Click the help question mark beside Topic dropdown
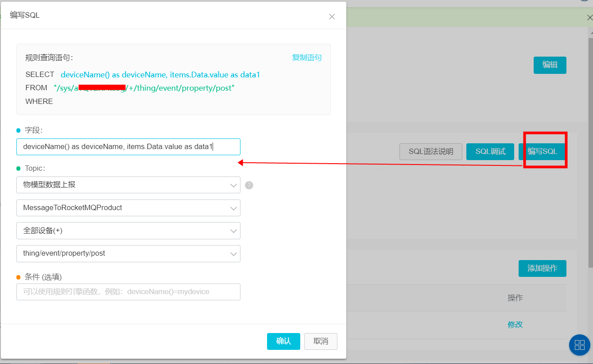593x364 pixels. click(x=249, y=185)
